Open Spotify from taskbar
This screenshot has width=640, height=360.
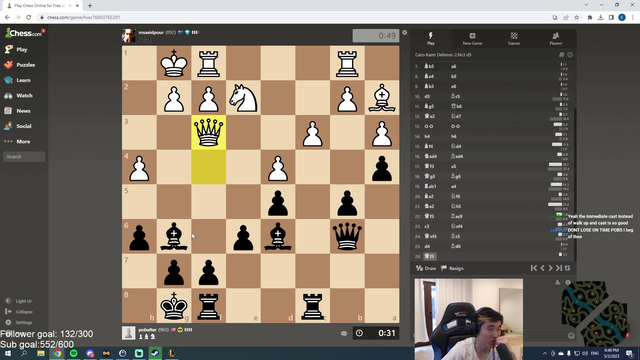tap(73, 353)
